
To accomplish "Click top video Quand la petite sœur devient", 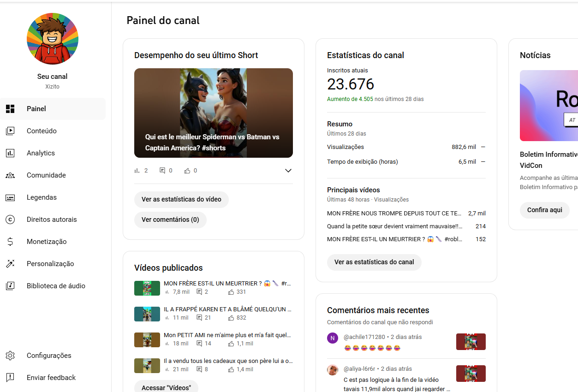I will click(395, 226).
